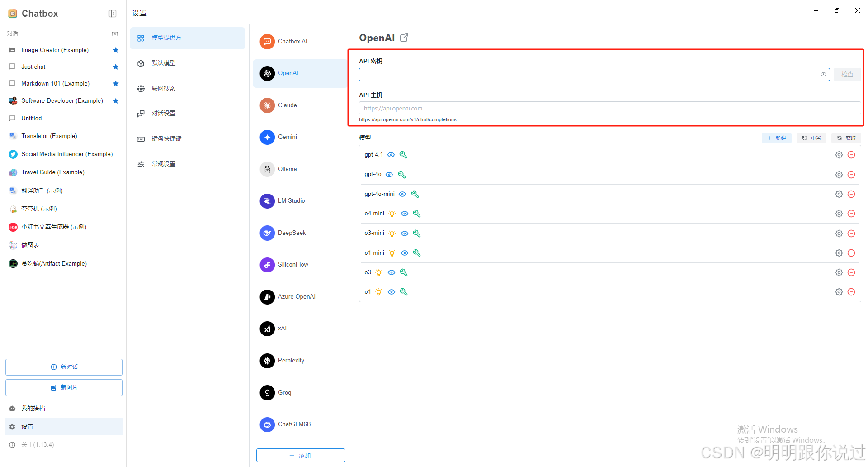This screenshot has height=467, width=868.
Task: Click 添加 to add a provider
Action: click(x=301, y=455)
